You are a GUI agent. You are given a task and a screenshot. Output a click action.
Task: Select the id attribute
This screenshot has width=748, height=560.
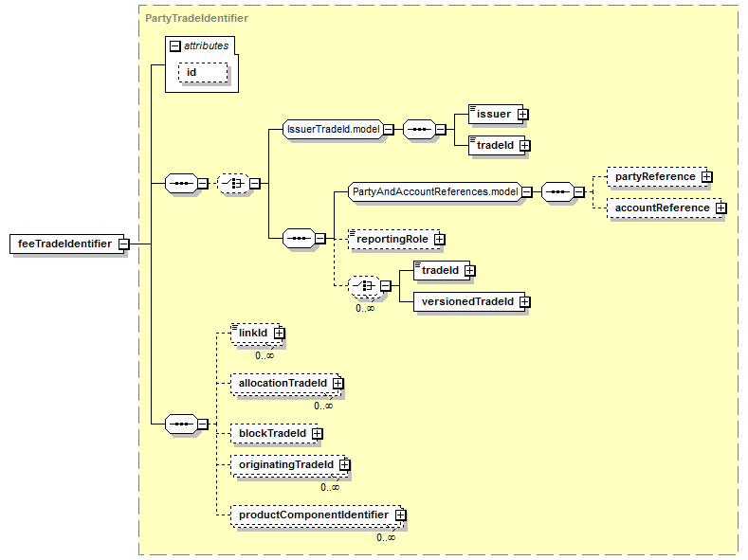coord(203,72)
